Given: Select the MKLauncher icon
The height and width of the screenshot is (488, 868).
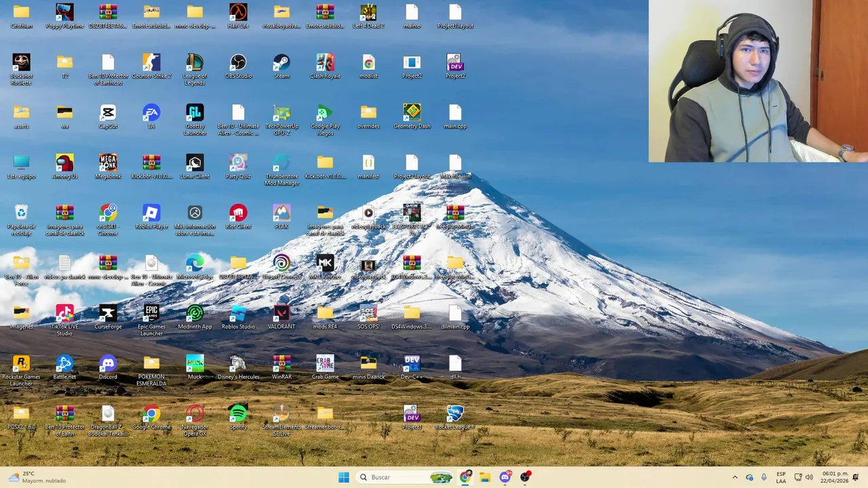Looking at the screenshot, I should (325, 267).
